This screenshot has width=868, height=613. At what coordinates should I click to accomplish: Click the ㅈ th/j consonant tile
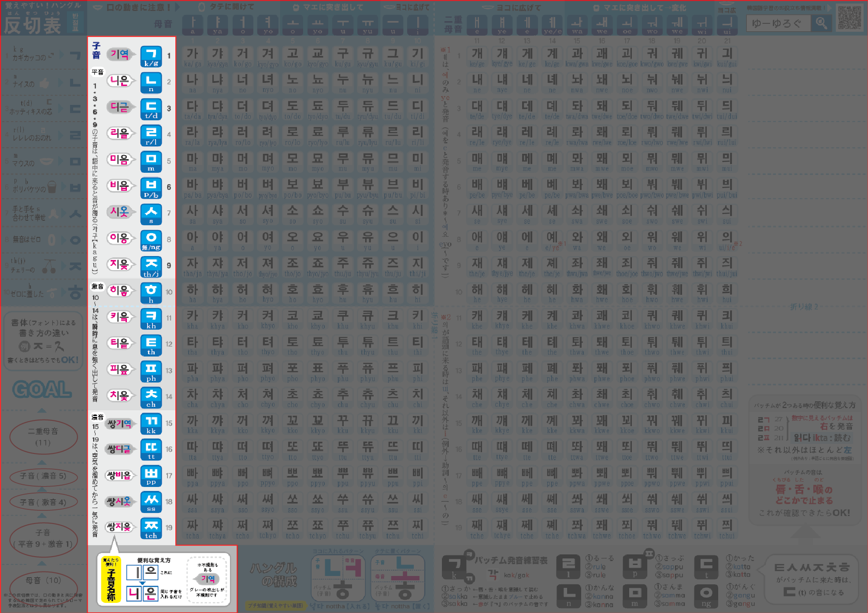tap(151, 267)
